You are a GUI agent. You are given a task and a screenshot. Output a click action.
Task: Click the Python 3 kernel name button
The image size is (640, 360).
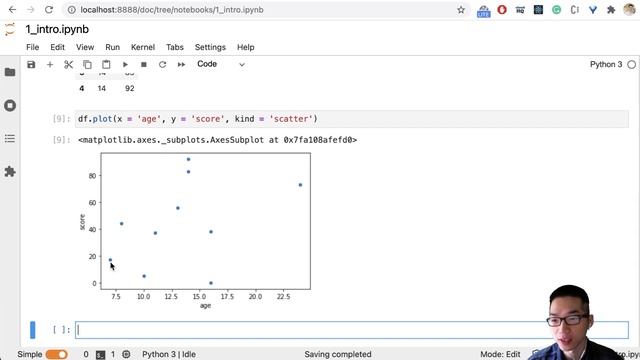[x=606, y=64]
